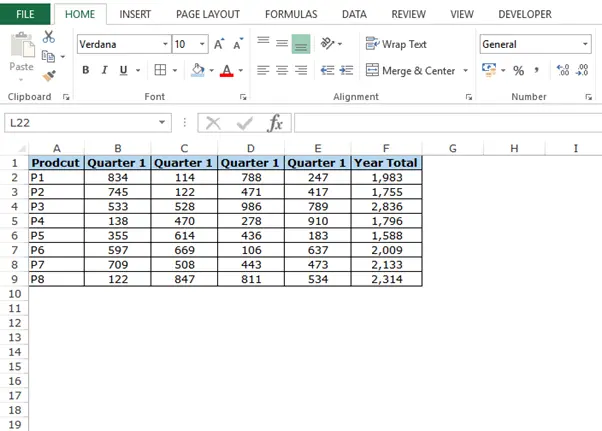Click the Decrease Indent icon

click(327, 70)
